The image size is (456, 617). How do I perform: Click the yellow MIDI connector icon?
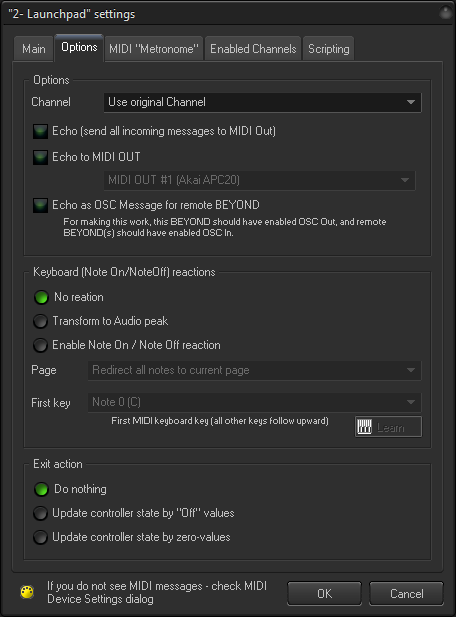[27, 592]
